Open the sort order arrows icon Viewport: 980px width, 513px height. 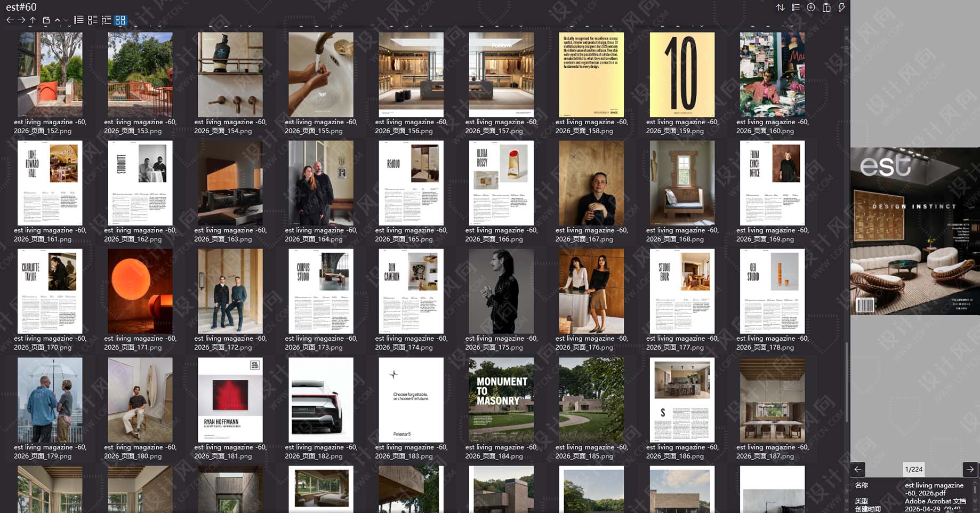pos(780,7)
